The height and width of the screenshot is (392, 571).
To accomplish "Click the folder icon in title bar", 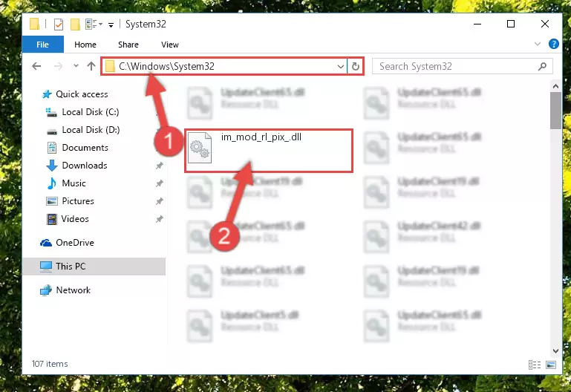I will [35, 24].
